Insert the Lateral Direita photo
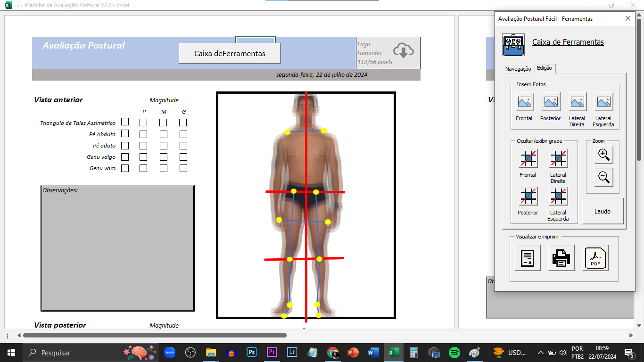 (577, 102)
